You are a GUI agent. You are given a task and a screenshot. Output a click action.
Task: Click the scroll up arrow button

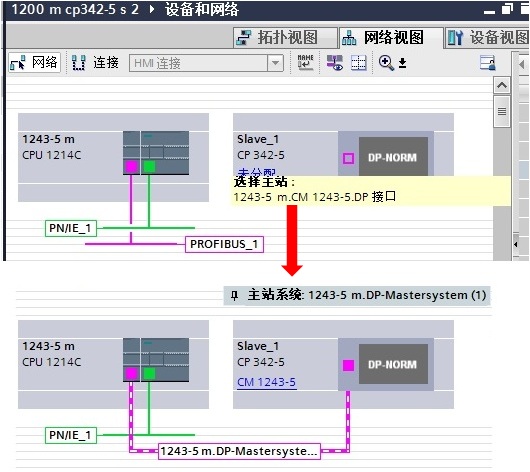(502, 85)
